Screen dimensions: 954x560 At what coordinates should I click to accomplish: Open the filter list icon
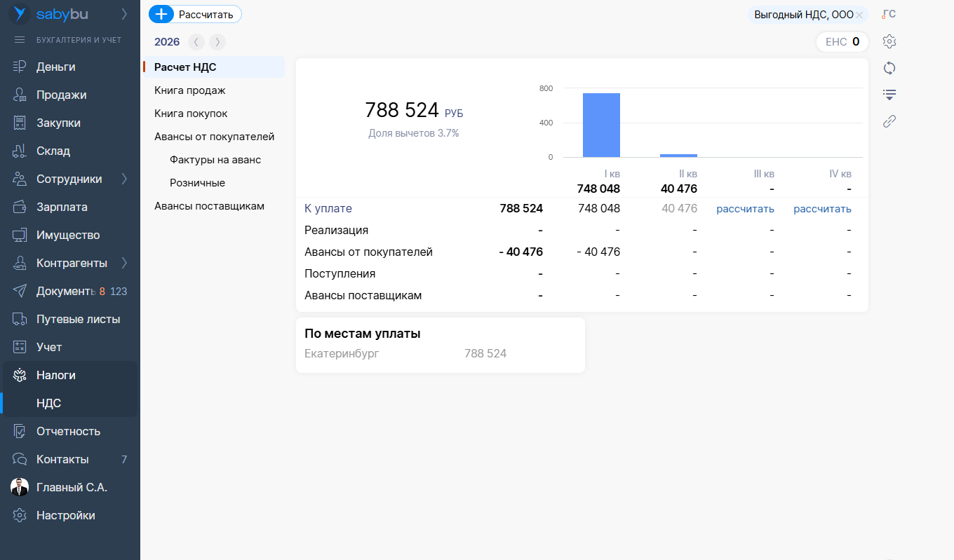[x=889, y=95]
